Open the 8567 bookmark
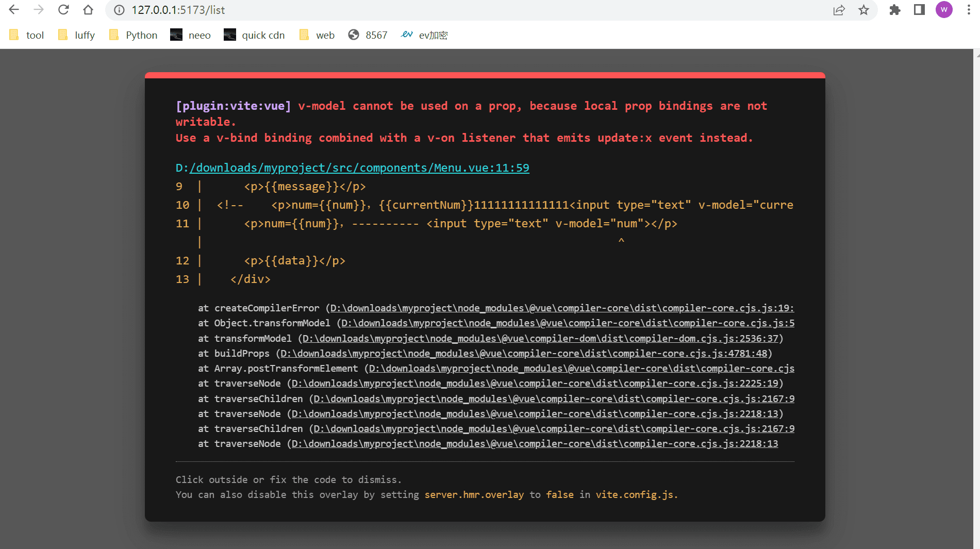The width and height of the screenshot is (980, 549). (x=368, y=35)
